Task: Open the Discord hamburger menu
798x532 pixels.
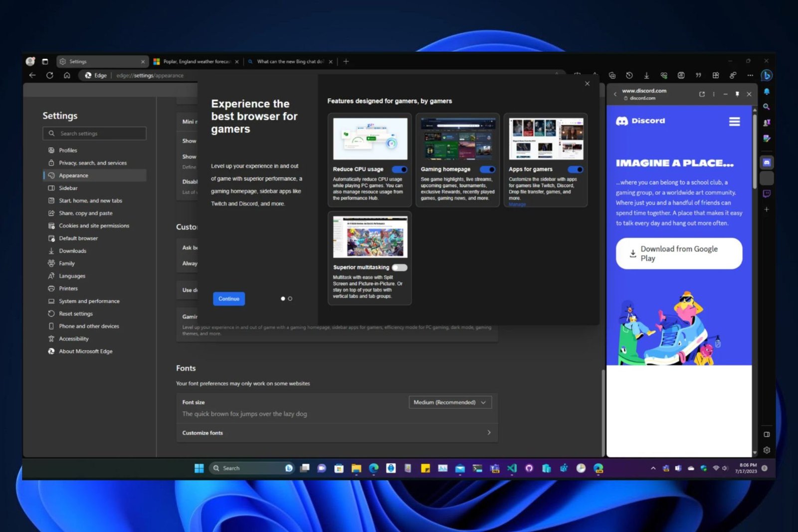Action: tap(734, 122)
